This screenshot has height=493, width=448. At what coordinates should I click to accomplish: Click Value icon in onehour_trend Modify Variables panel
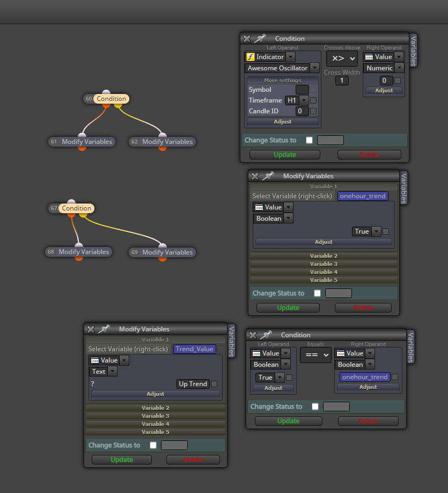(259, 207)
